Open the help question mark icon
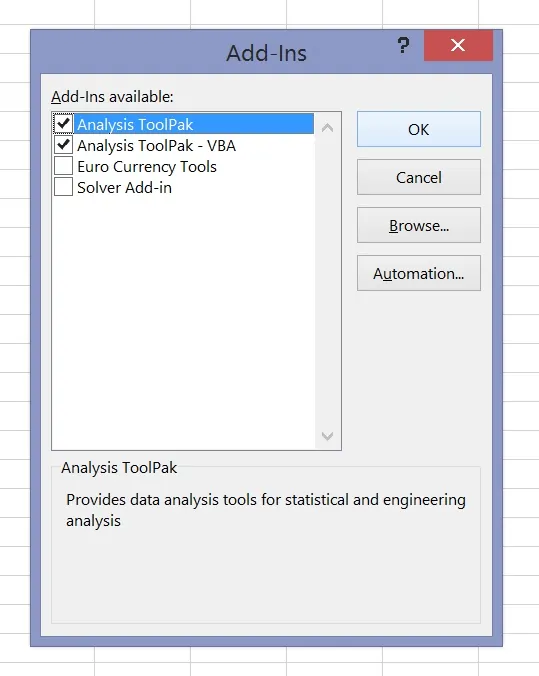539x676 pixels. [x=403, y=45]
